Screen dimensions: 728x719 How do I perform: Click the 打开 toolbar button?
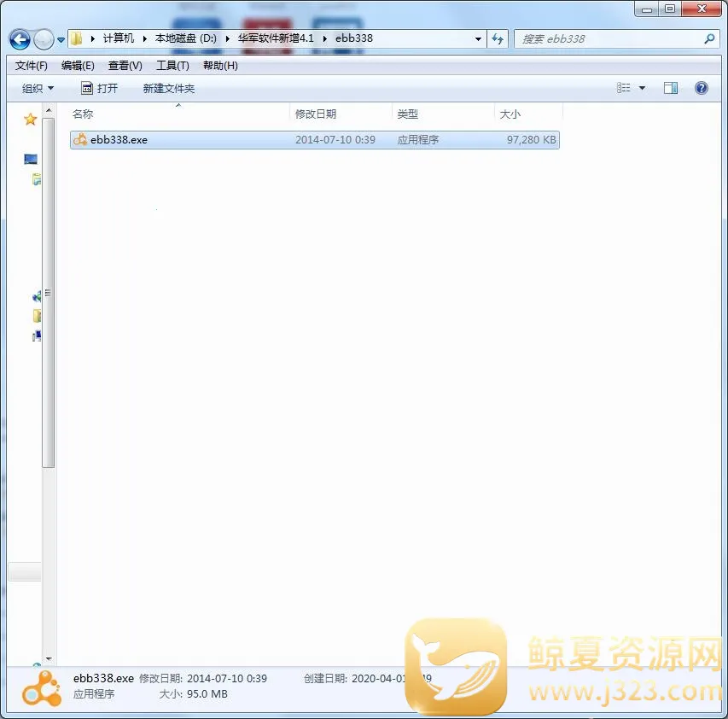pos(100,88)
